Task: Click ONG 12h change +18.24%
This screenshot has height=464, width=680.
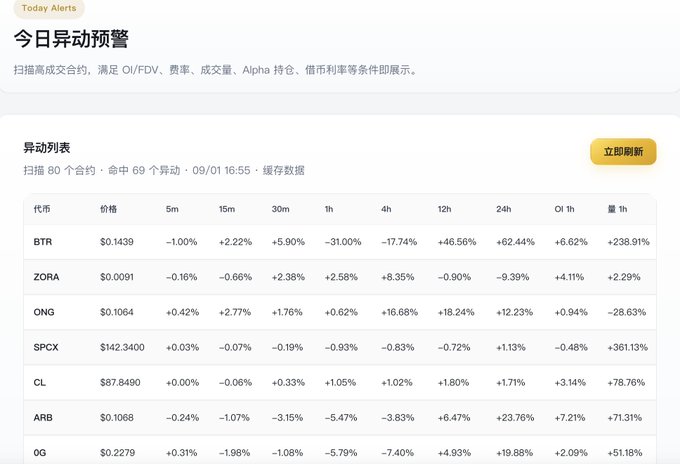Action: (x=456, y=312)
